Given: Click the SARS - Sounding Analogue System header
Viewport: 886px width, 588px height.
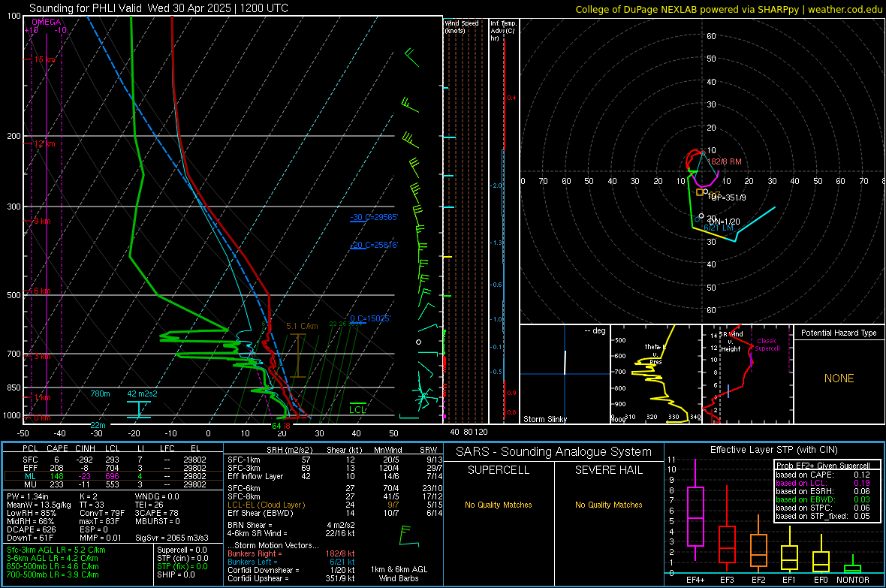Looking at the screenshot, I should click(554, 452).
